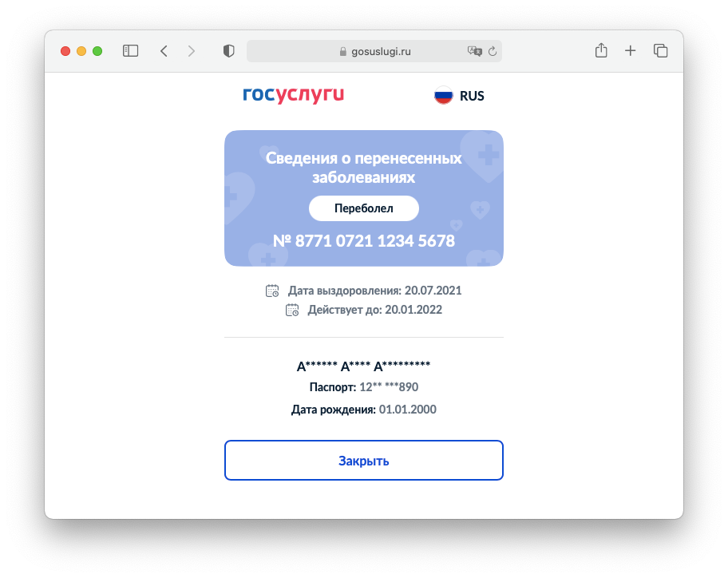Click the Закрыть button
This screenshot has height=578, width=728.
click(364, 460)
